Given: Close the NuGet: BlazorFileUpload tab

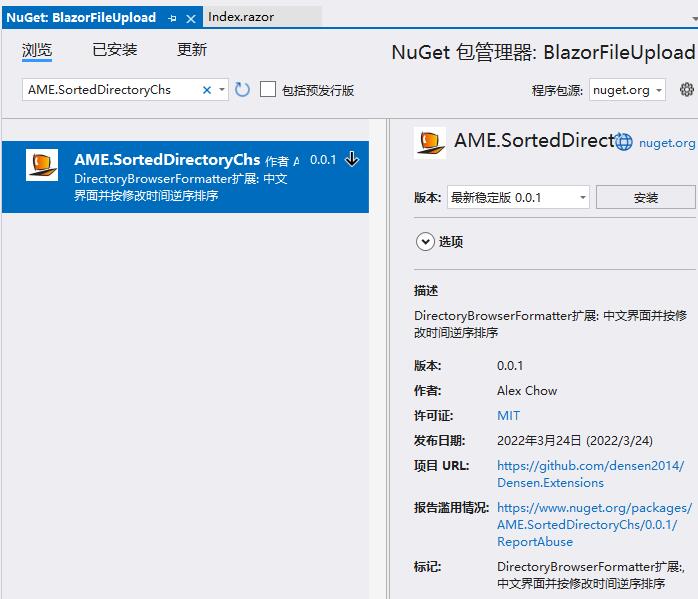Looking at the screenshot, I should click(191, 19).
